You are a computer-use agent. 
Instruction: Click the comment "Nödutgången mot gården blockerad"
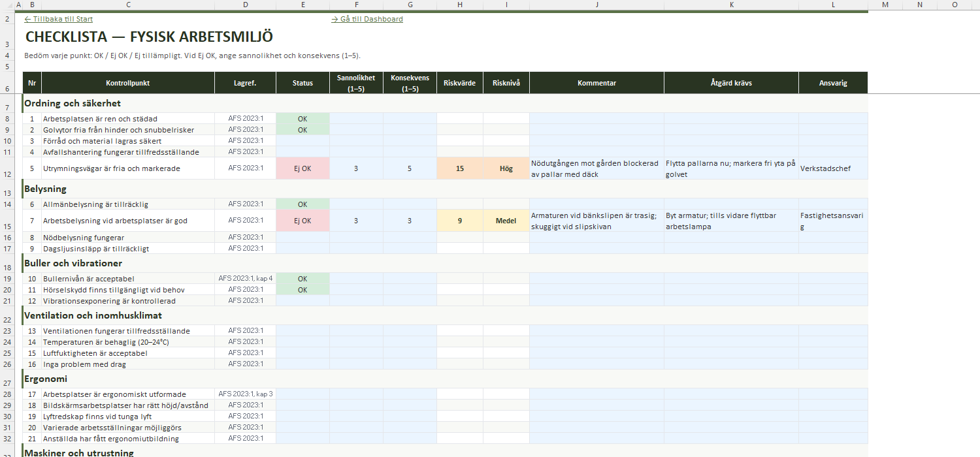click(596, 168)
